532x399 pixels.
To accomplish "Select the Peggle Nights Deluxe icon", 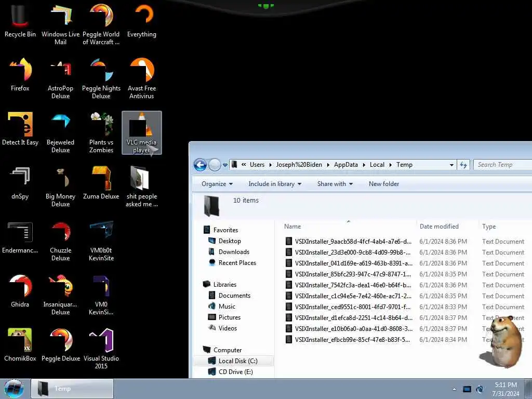I will (101, 78).
